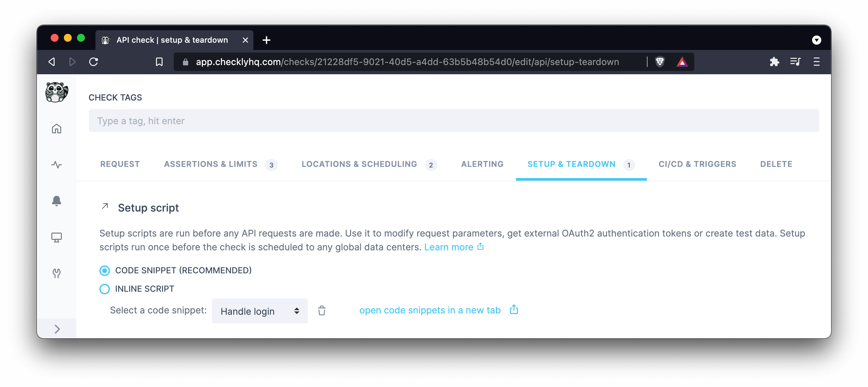Click the delete trash icon next to snippet
The width and height of the screenshot is (868, 387).
[321, 310]
